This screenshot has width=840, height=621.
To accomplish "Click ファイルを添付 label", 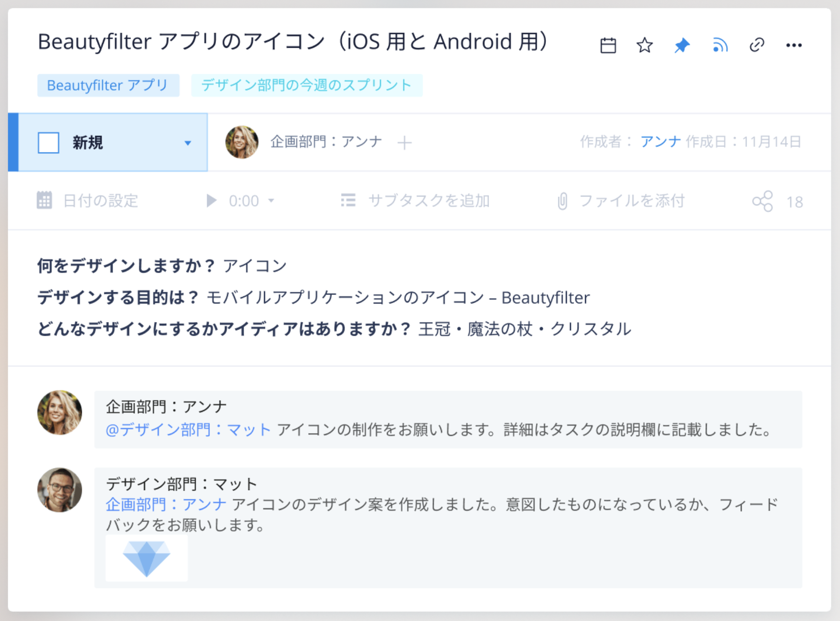I will click(x=632, y=201).
